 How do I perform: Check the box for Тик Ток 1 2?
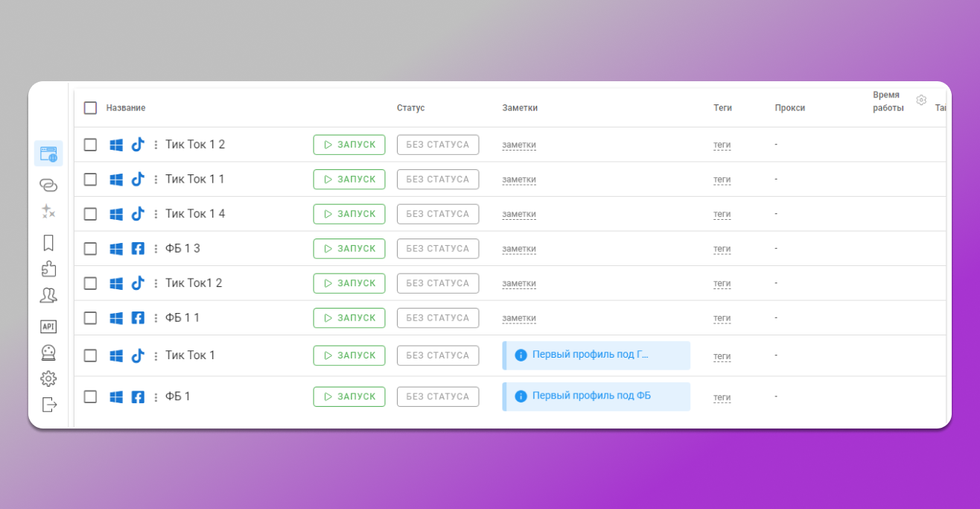click(90, 145)
